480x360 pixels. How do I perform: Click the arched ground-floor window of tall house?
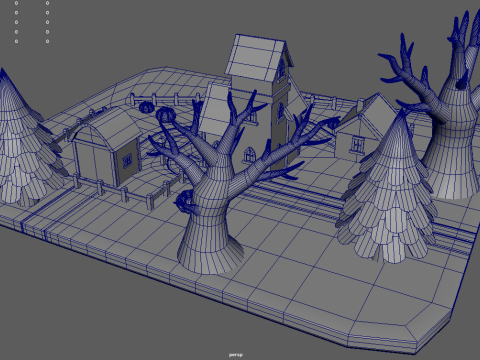[x=249, y=155]
